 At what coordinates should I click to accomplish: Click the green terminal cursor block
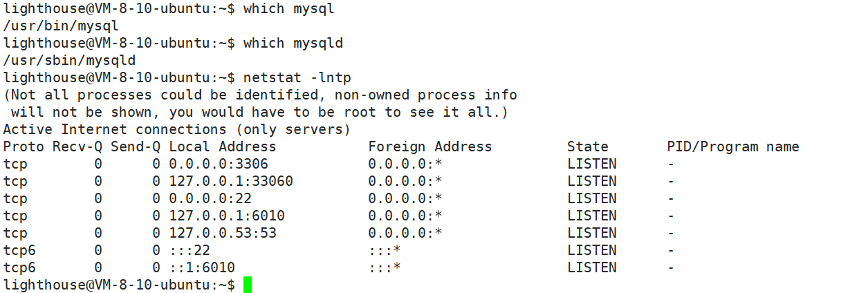[248, 285]
